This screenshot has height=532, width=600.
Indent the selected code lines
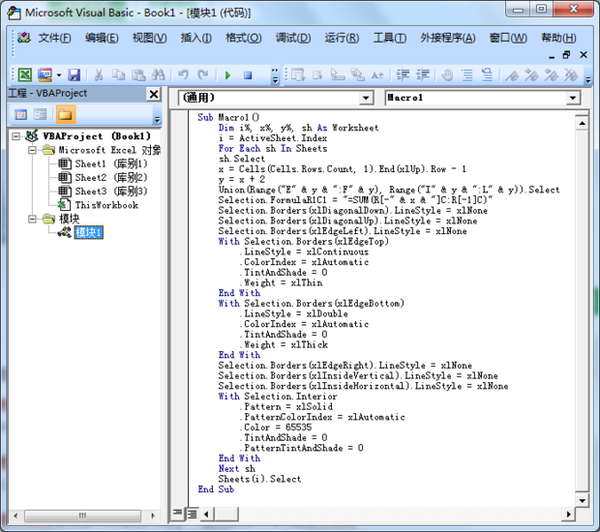click(403, 75)
